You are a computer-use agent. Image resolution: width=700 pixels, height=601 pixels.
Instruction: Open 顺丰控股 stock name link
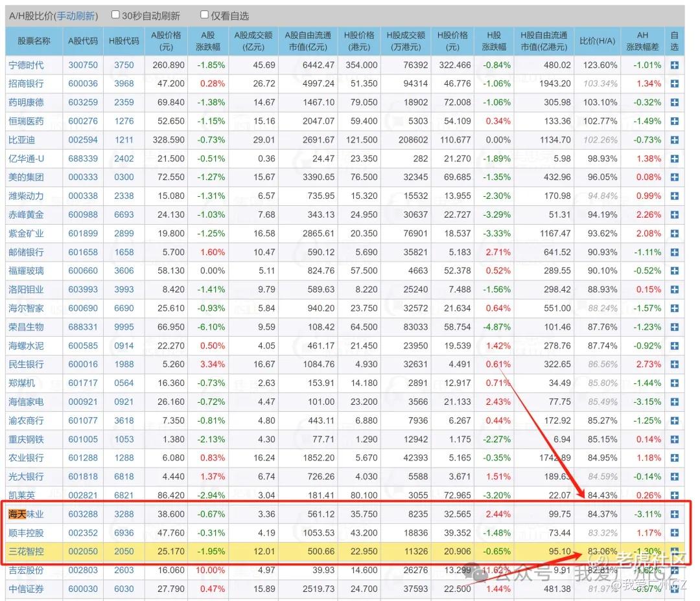27,533
